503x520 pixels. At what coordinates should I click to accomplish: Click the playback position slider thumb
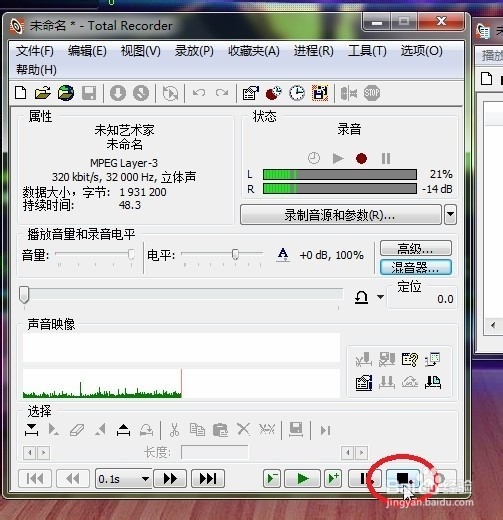coord(24,295)
